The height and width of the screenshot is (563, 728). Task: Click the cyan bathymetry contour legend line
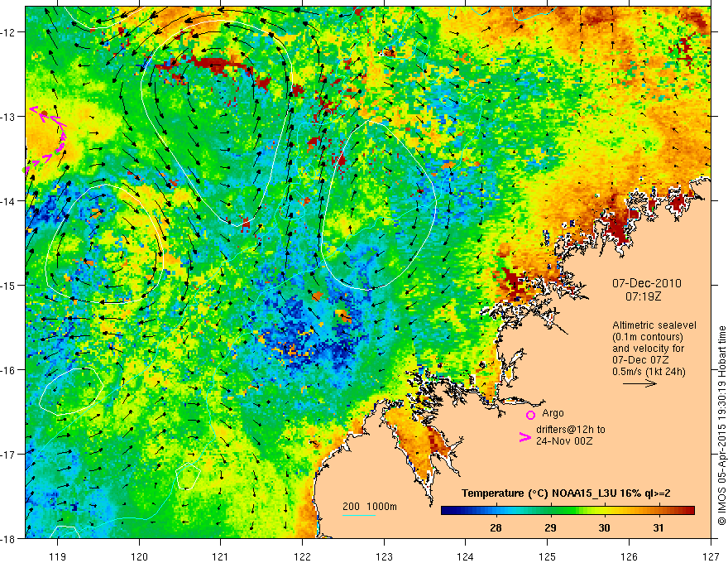359,516
